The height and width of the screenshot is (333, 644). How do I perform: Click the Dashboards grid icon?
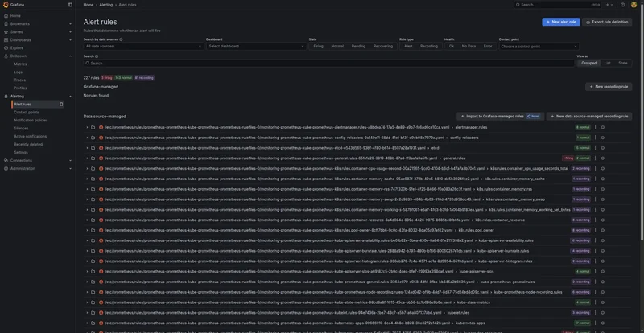click(x=6, y=40)
